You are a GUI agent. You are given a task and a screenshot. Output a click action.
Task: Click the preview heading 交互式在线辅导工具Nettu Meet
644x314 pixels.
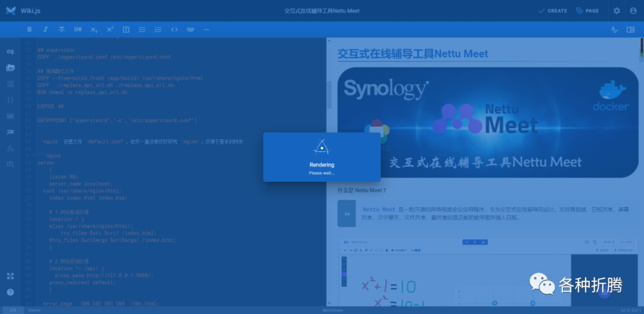(x=413, y=54)
